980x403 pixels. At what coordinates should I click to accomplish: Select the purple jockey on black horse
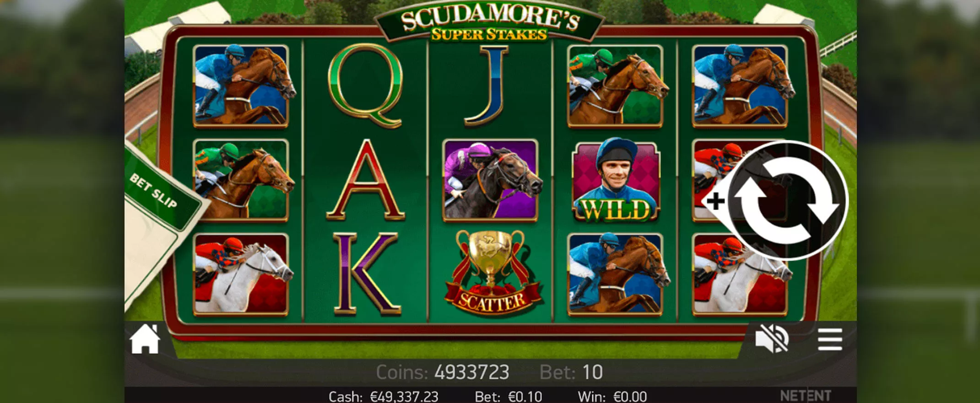click(491, 180)
